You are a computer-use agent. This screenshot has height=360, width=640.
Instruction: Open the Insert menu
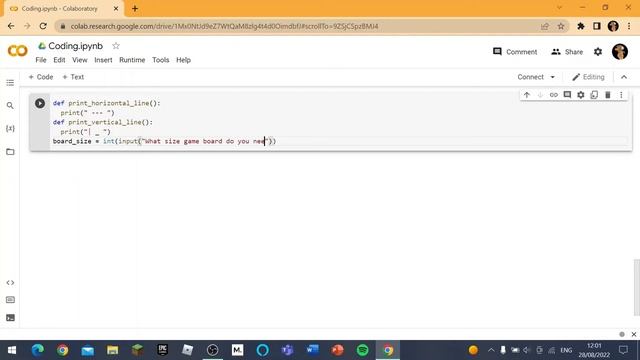[103, 60]
